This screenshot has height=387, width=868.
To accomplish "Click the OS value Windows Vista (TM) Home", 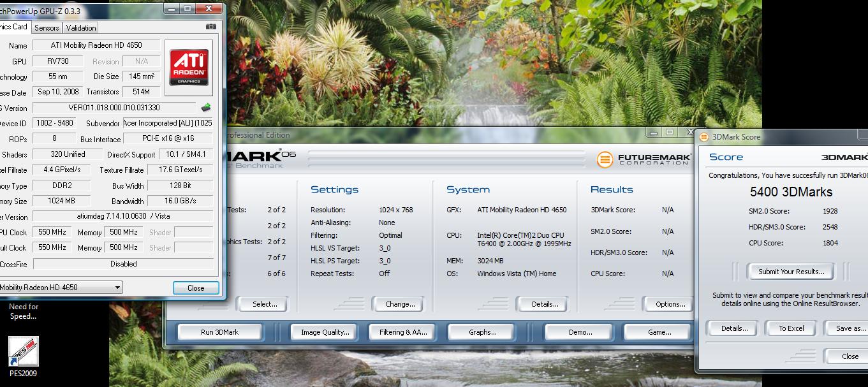I will pos(517,274).
